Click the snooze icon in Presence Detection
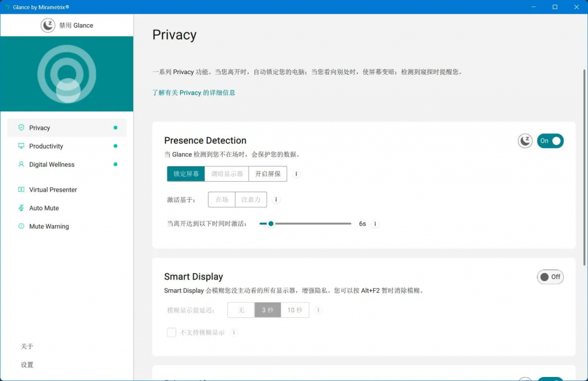588x381 pixels. click(525, 141)
